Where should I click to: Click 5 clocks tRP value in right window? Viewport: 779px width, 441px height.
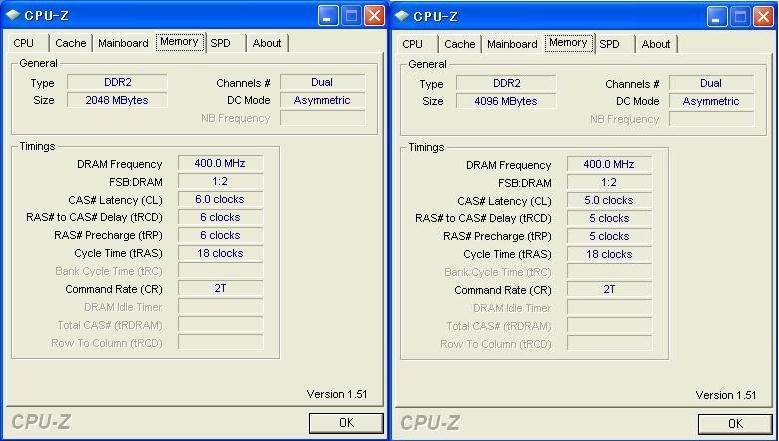609,236
